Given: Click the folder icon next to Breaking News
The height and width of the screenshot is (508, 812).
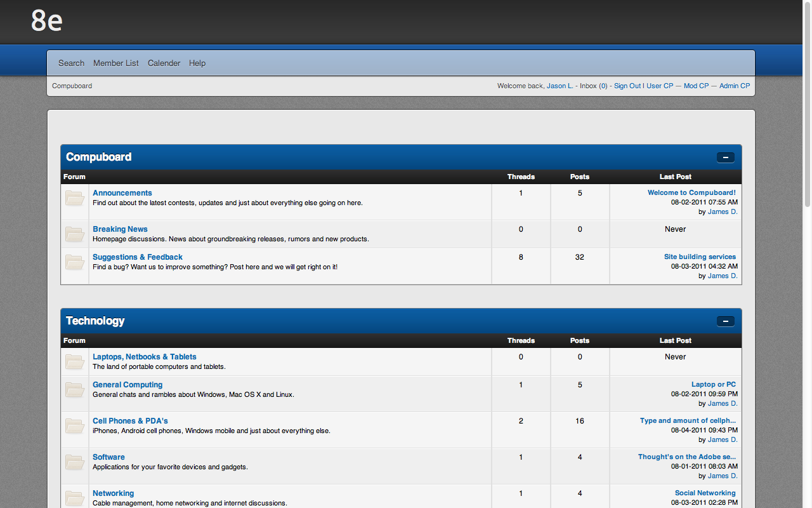Looking at the screenshot, I should pyautogui.click(x=75, y=234).
